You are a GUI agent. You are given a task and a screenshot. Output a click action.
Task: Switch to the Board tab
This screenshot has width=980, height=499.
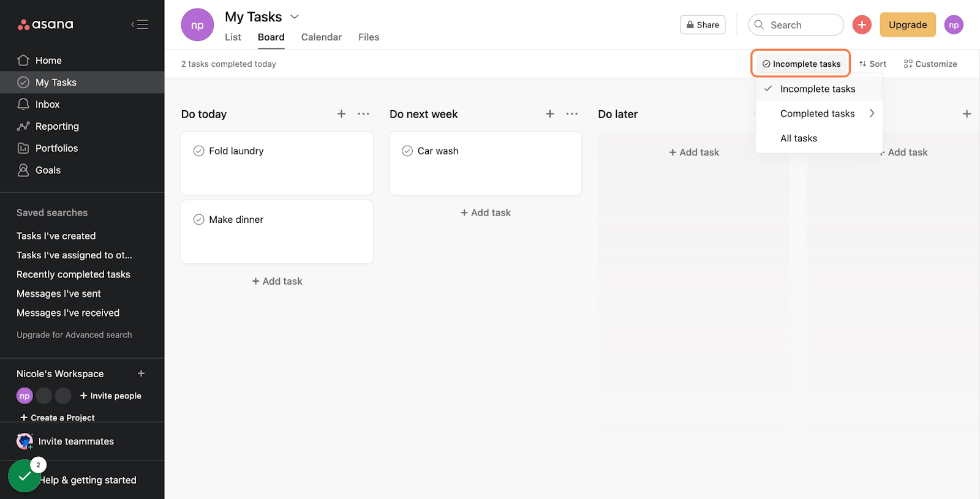[x=271, y=37]
